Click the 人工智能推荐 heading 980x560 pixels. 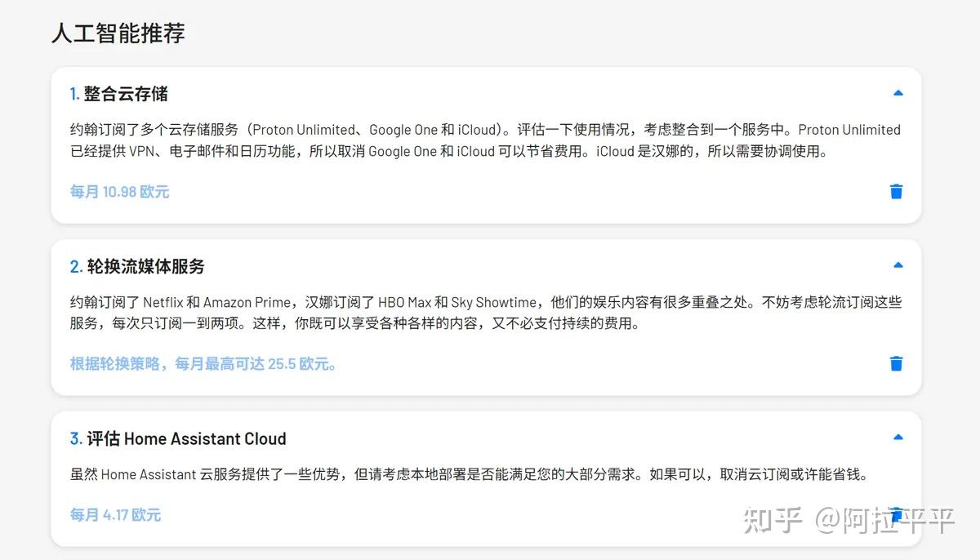pyautogui.click(x=118, y=33)
